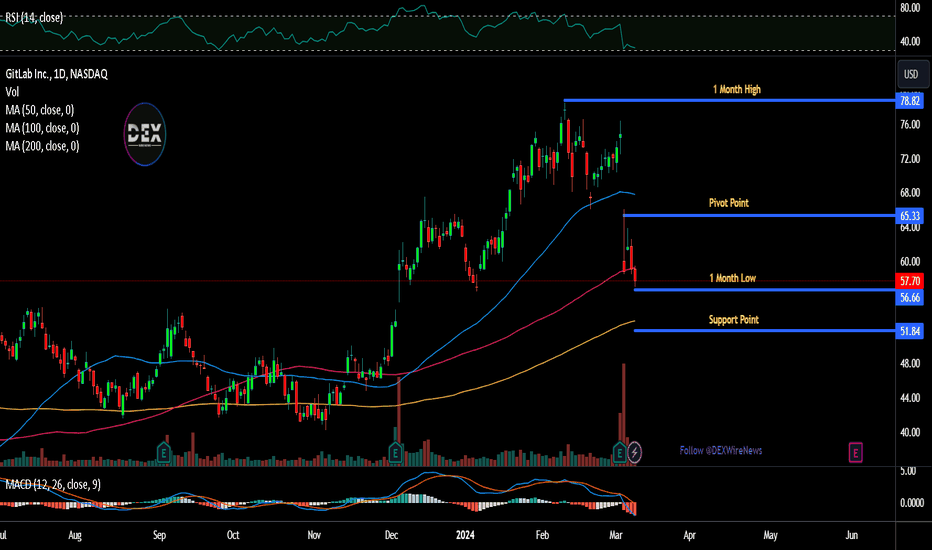This screenshot has width=932, height=550.
Task: Click the 68.00 price axis value
Action: coord(910,193)
